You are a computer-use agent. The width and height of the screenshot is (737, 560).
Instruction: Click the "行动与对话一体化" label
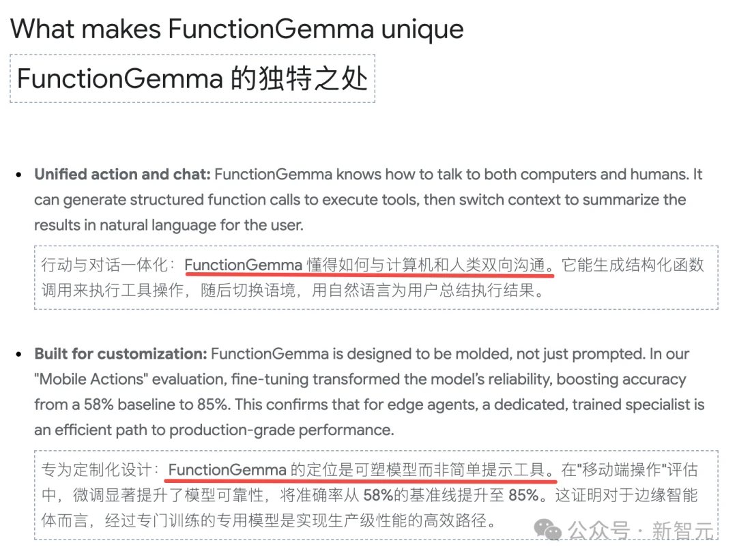pos(102,265)
